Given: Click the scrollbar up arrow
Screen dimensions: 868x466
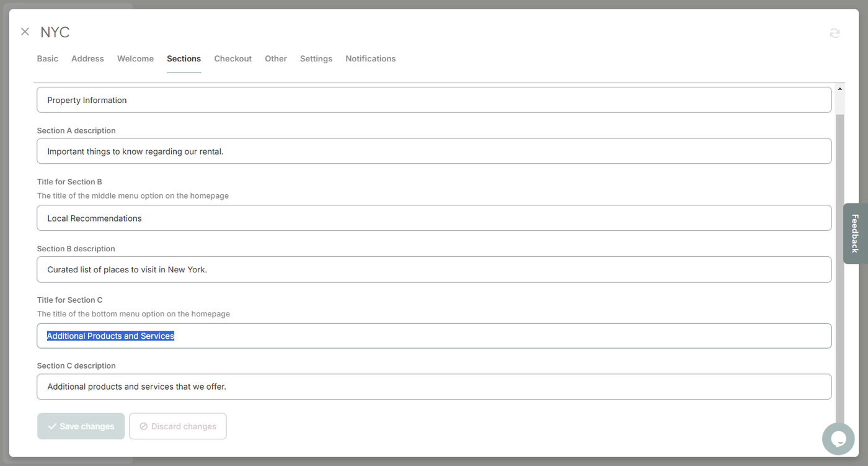Looking at the screenshot, I should 840,89.
